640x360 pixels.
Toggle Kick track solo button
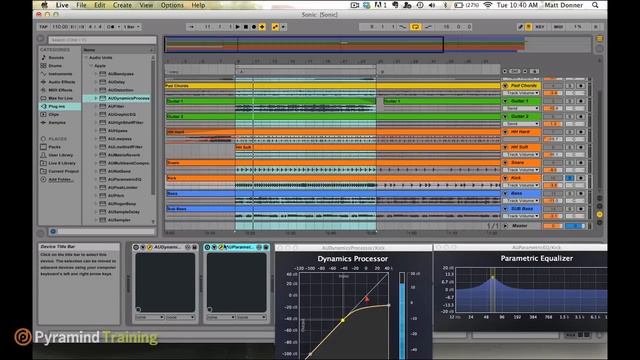(570, 178)
